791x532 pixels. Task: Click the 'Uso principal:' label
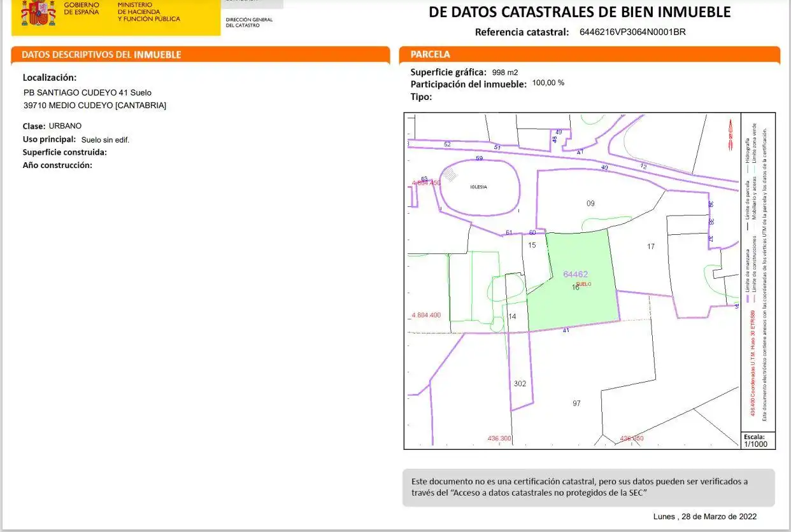tap(50, 139)
